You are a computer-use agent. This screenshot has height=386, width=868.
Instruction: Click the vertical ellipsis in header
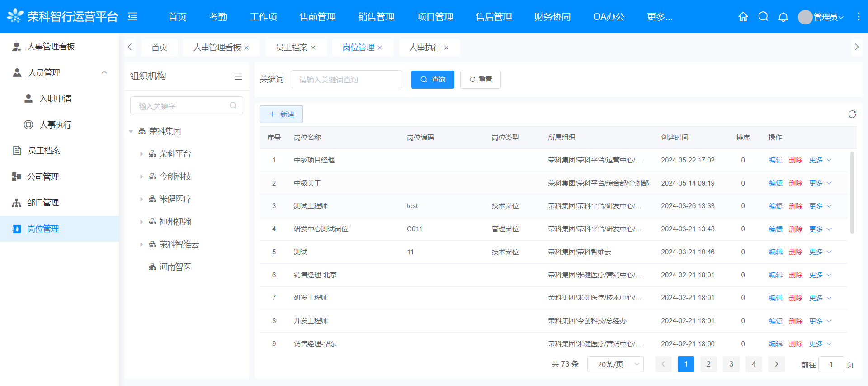pos(859,17)
